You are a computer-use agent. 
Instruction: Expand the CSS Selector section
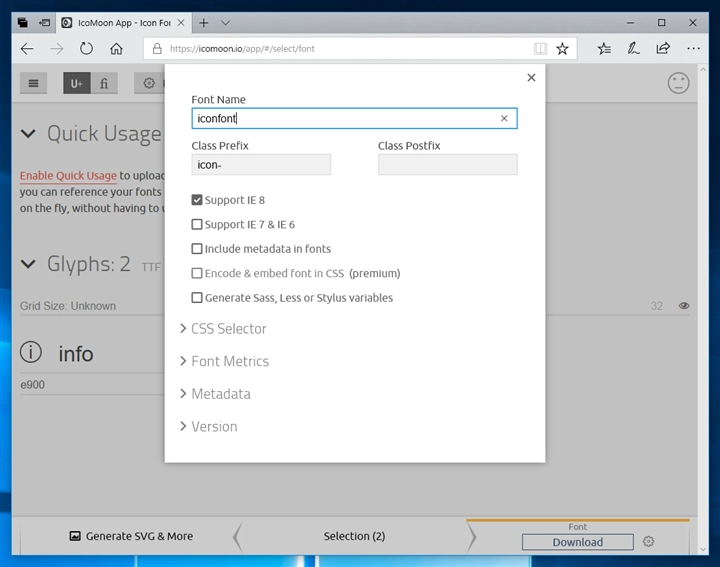(224, 329)
